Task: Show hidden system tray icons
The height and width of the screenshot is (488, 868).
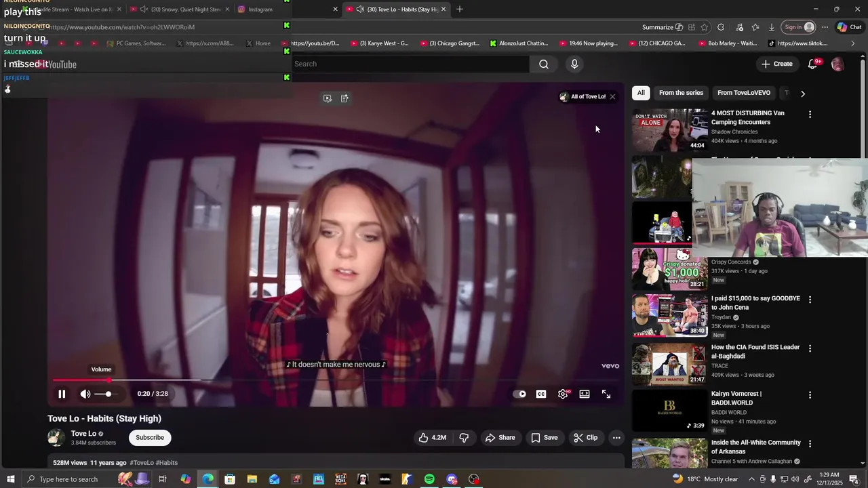Action: click(751, 479)
